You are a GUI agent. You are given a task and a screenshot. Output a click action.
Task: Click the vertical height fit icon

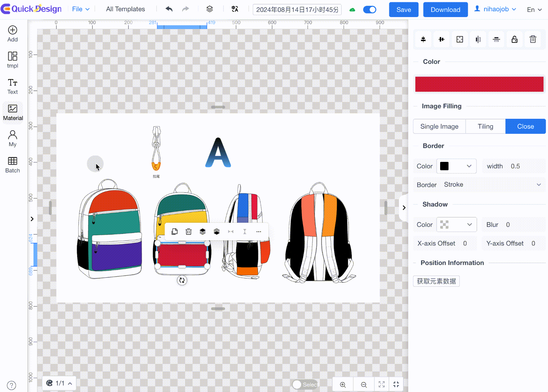coord(245,231)
